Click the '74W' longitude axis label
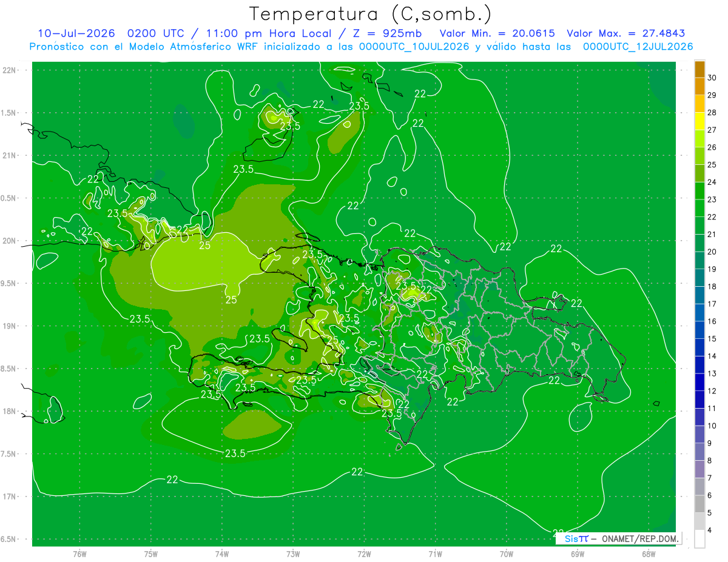Screen dimensions: 728x562 pos(222,554)
